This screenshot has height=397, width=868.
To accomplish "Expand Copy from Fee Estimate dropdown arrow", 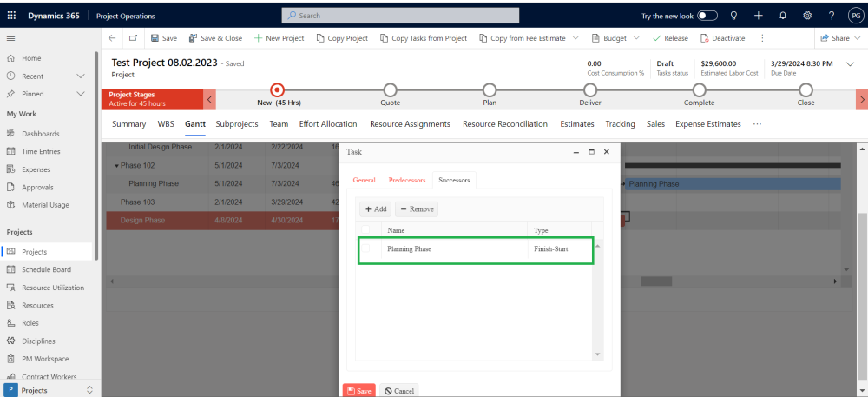I will point(575,38).
